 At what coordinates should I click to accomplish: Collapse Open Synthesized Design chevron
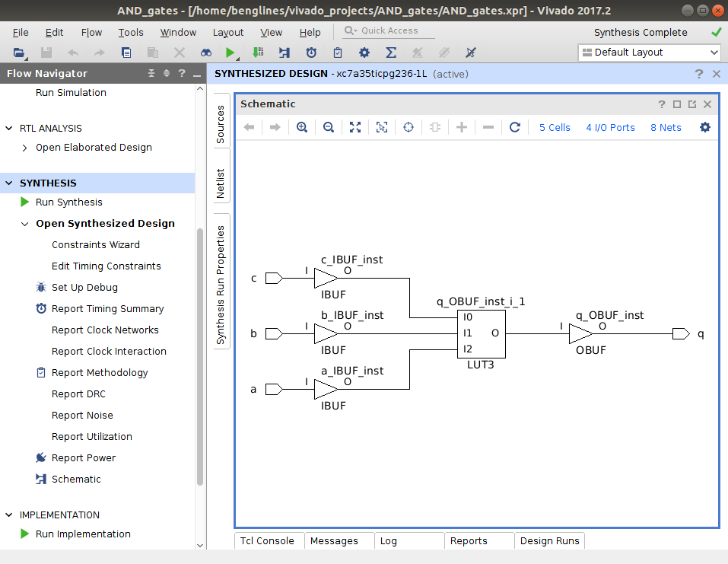pos(24,224)
